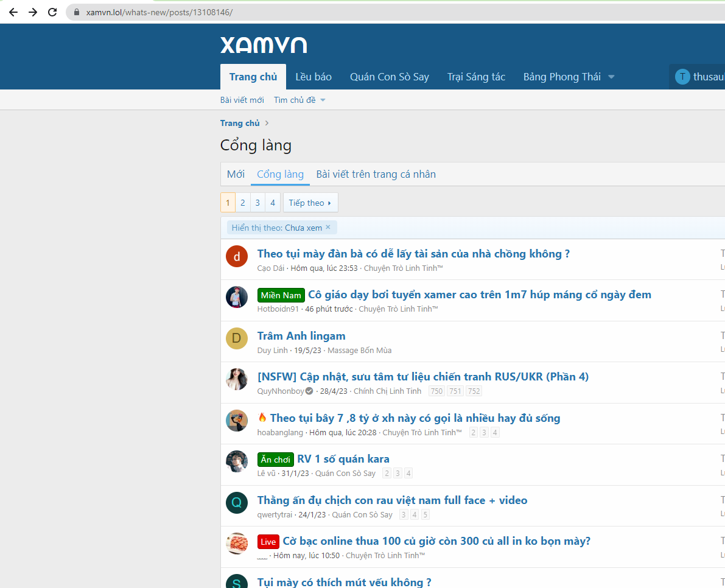The image size is (725, 588).
Task: Remove the 'Chưa xem' filter with its x
Action: tap(328, 227)
